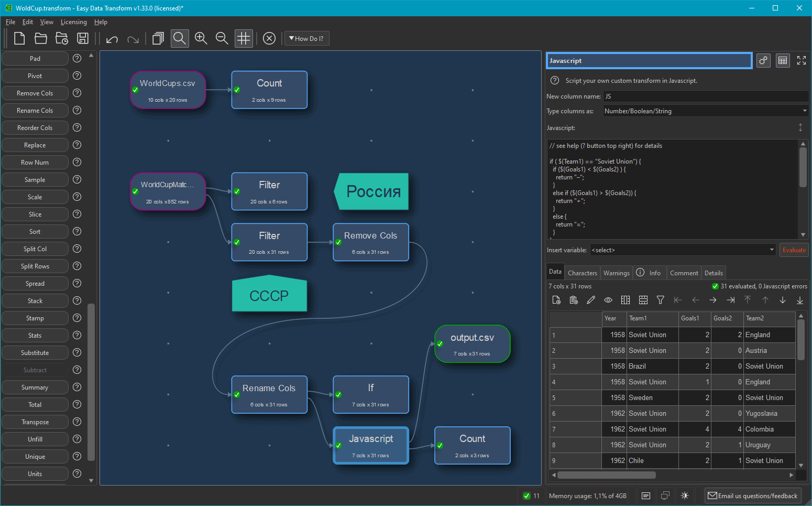Open help for Stack transform
812x506 pixels.
[77, 300]
